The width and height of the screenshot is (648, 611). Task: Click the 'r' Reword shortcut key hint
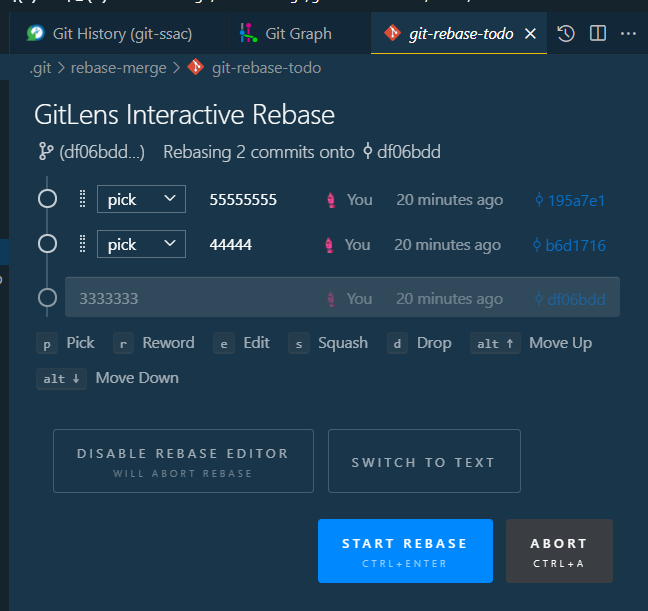point(123,344)
